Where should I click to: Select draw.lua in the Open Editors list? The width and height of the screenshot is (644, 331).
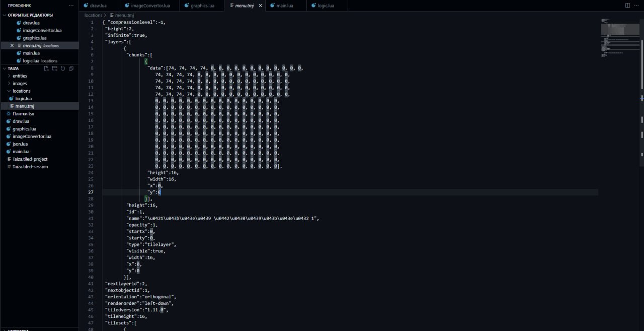39,23
